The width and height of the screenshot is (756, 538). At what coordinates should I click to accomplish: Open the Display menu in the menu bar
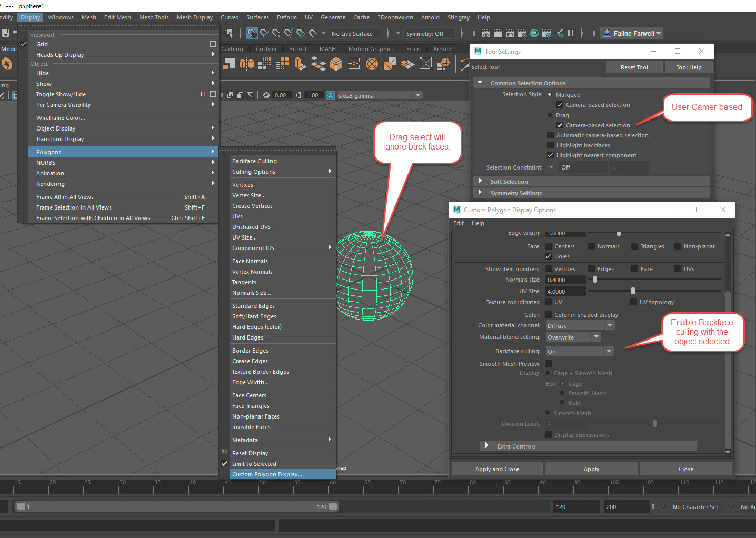(30, 17)
